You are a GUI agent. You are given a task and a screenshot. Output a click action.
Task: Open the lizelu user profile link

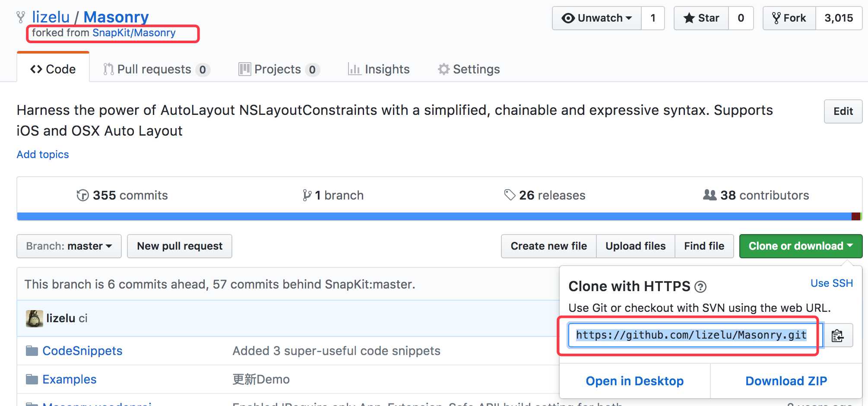51,17
